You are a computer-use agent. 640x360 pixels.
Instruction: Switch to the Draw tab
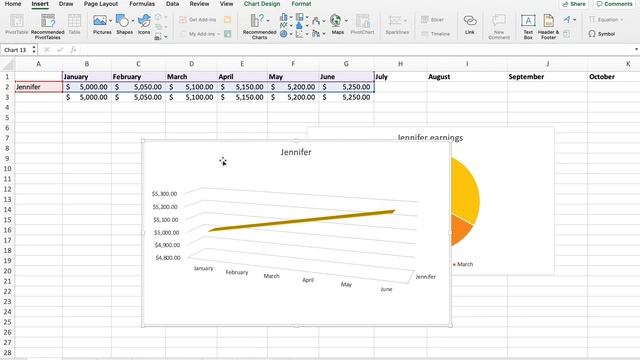tap(66, 4)
